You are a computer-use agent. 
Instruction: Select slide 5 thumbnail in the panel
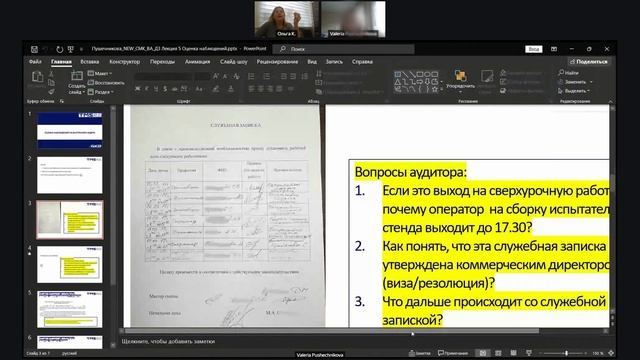coord(69,309)
